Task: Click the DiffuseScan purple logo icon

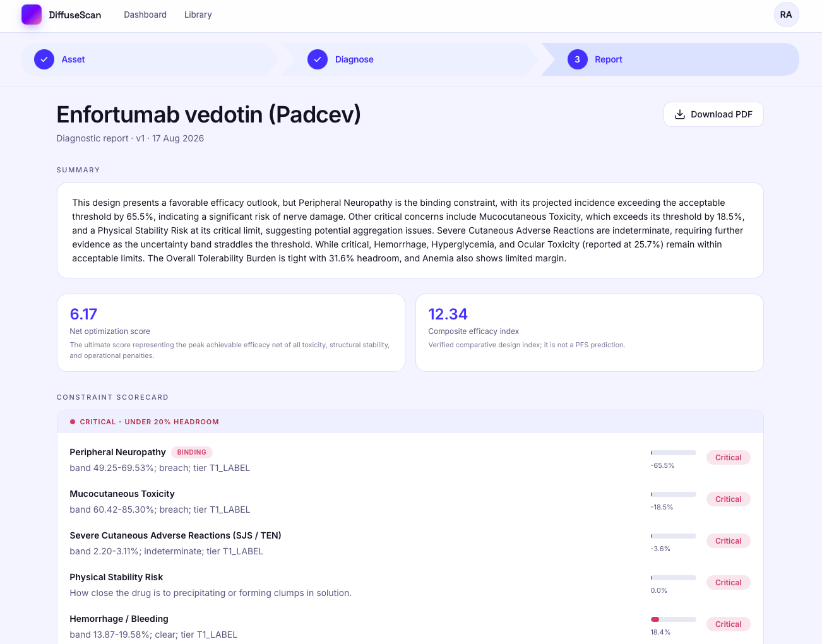Action: click(32, 15)
